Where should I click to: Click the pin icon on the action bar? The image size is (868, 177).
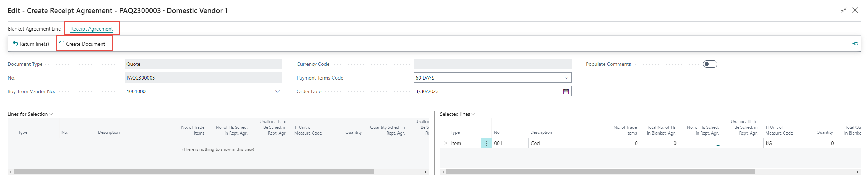point(855,44)
